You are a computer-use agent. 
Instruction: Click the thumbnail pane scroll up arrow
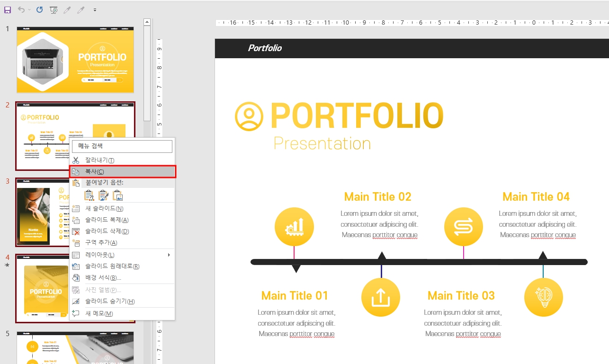click(x=147, y=22)
